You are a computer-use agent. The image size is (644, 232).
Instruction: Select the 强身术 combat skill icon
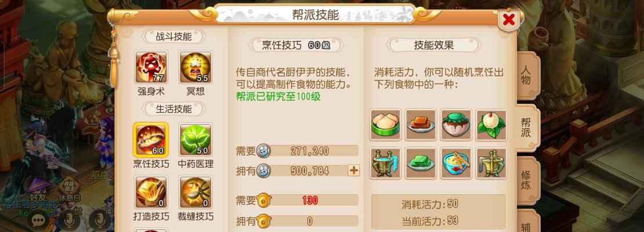click(151, 67)
